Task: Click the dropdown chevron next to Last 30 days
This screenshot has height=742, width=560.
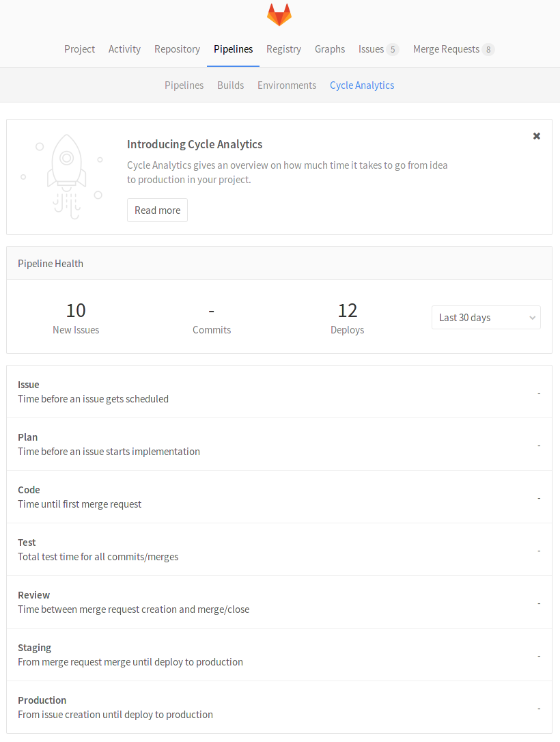Action: tap(532, 317)
